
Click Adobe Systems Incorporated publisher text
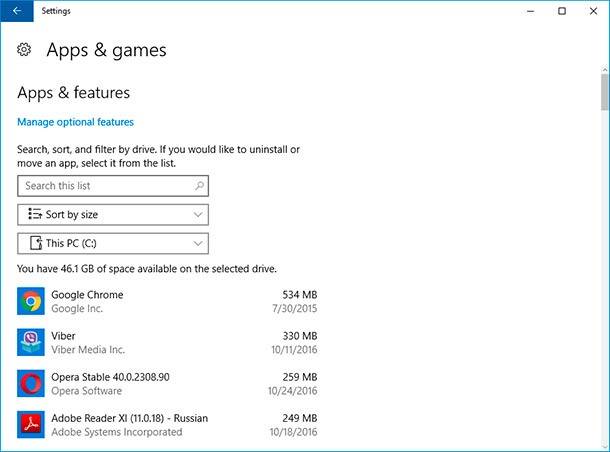pos(117,432)
